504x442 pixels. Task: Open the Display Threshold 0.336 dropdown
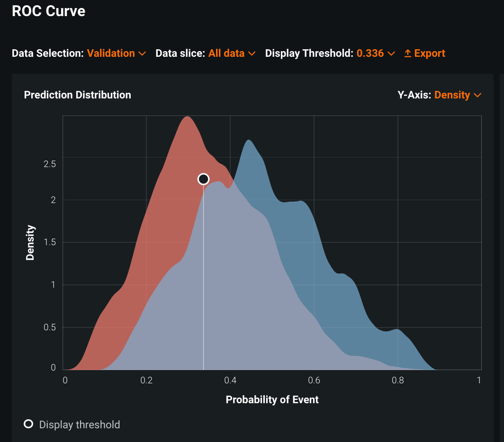point(370,53)
